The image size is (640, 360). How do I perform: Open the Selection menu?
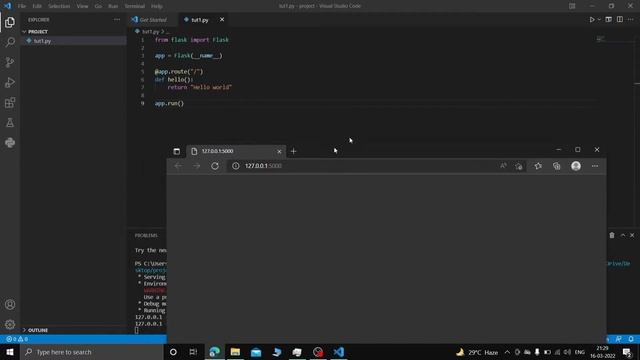click(59, 6)
